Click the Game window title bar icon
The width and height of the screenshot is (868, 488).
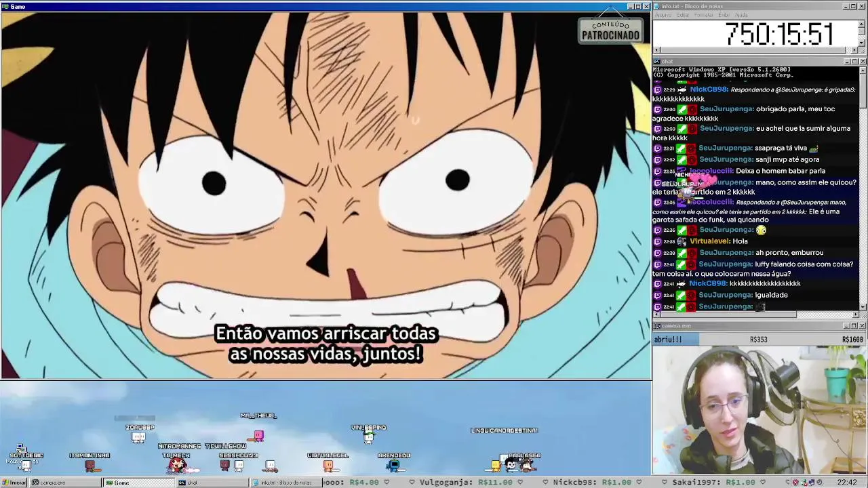(5, 6)
